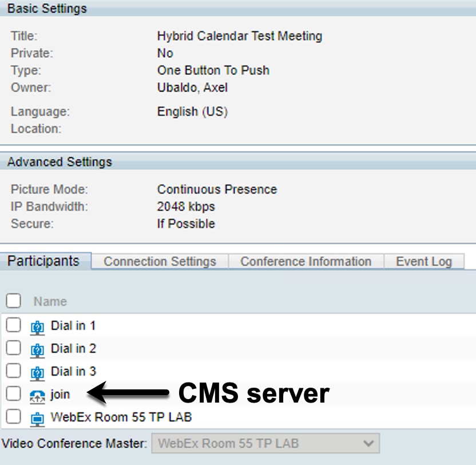This screenshot has height=465, width=476.
Task: Switch to the Connection Settings tab
Action: coord(160,261)
